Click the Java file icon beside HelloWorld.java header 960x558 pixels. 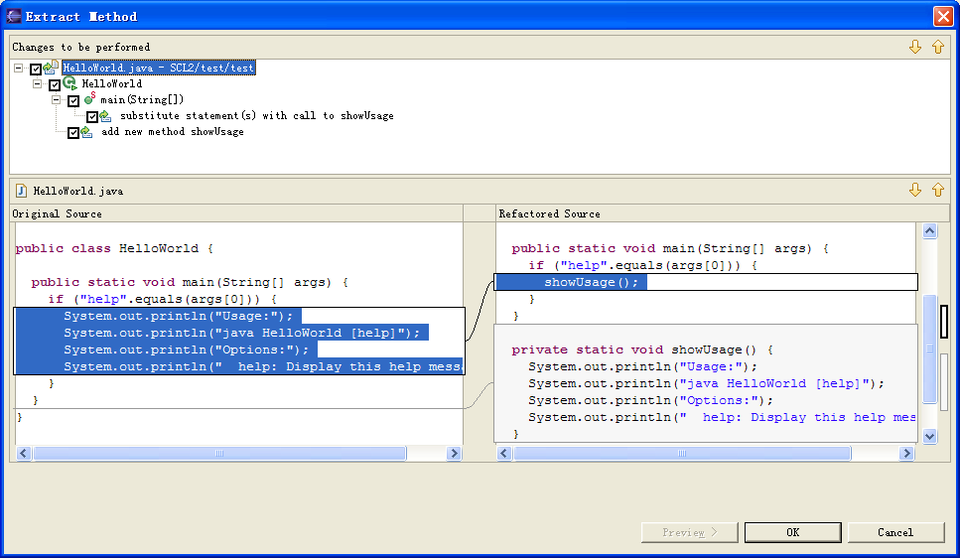[21, 190]
